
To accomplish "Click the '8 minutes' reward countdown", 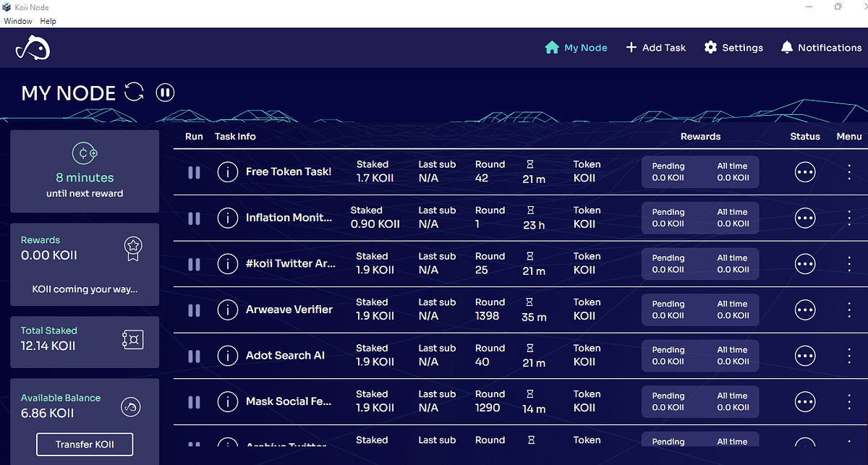I will 85,178.
